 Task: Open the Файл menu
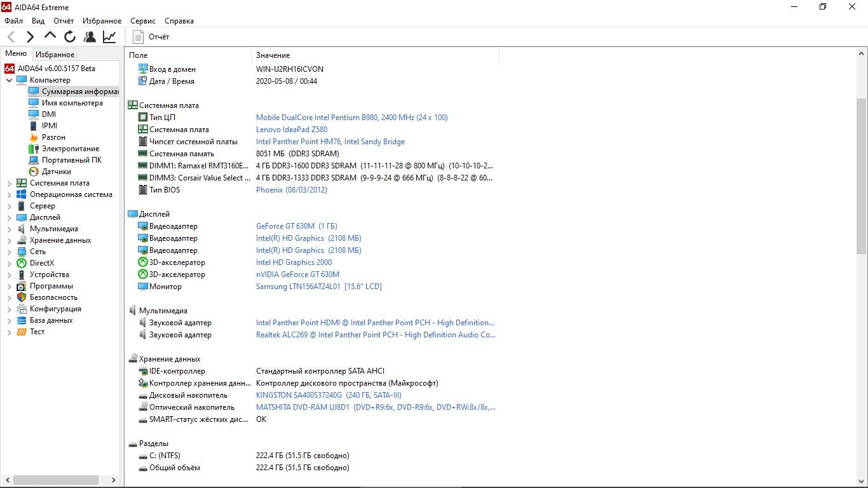pos(13,21)
